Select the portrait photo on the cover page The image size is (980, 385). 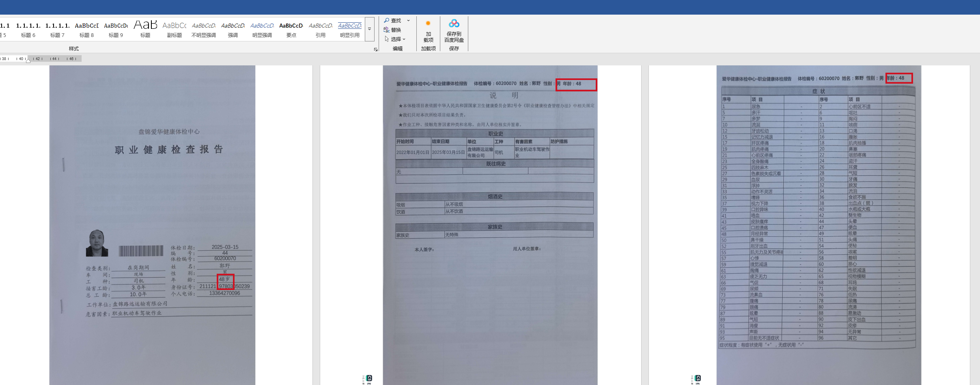(x=97, y=243)
